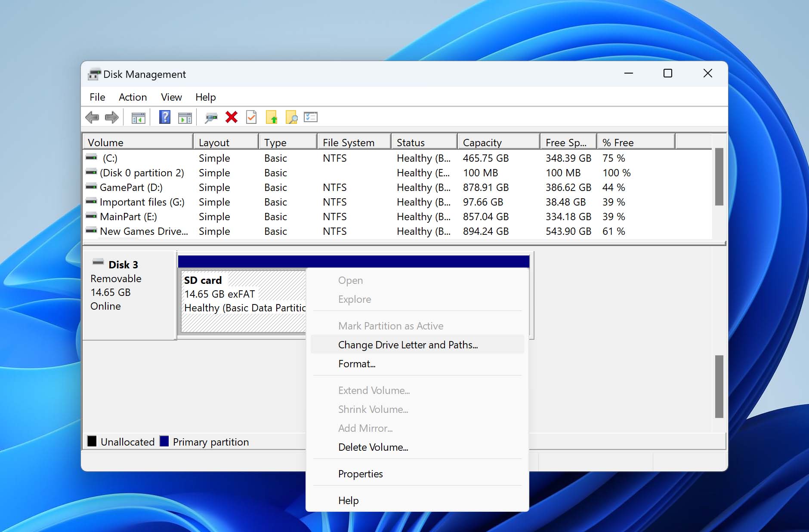
Task: Click the red X Delete toolbar icon
Action: tap(232, 117)
